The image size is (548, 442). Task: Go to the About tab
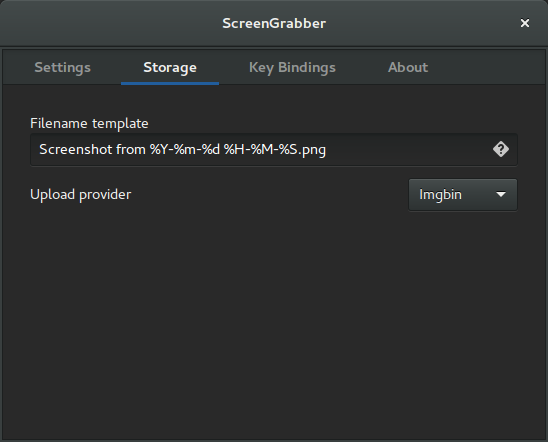tap(408, 67)
